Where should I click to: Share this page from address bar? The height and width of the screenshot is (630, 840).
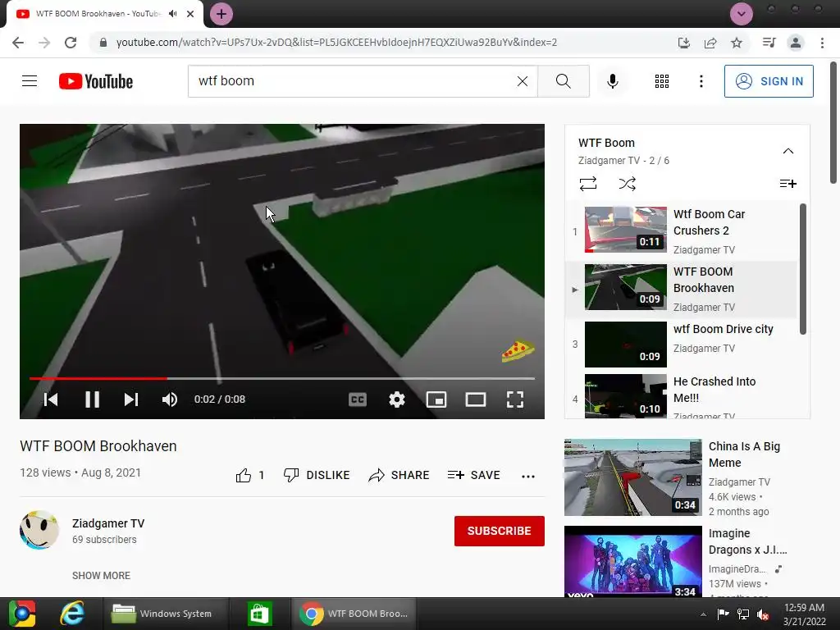coord(710,43)
